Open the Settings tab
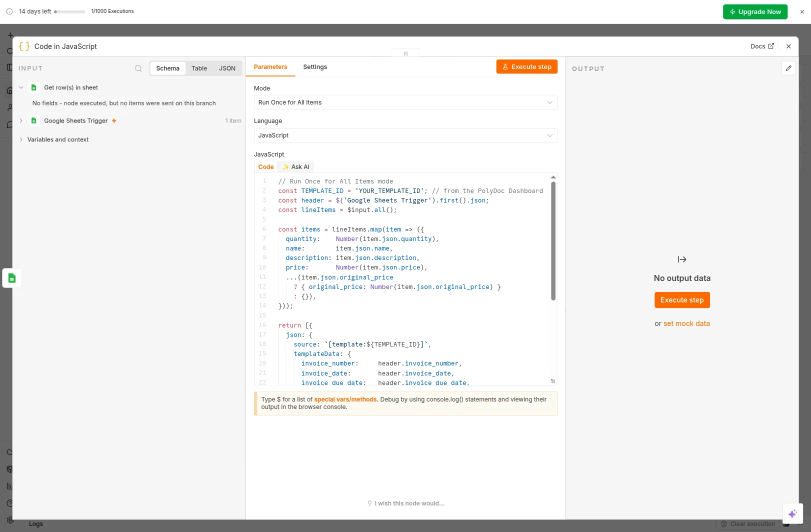The image size is (811, 532). 315,67
